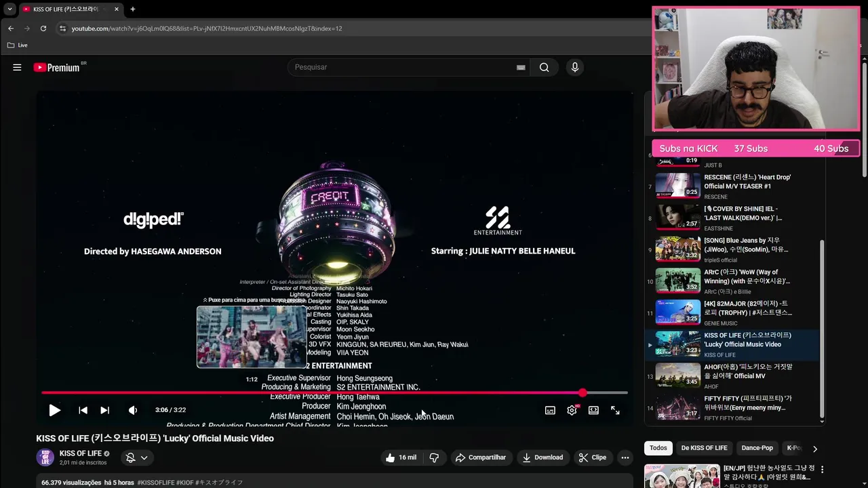Click the Download button
868x488 pixels.
[x=542, y=457]
